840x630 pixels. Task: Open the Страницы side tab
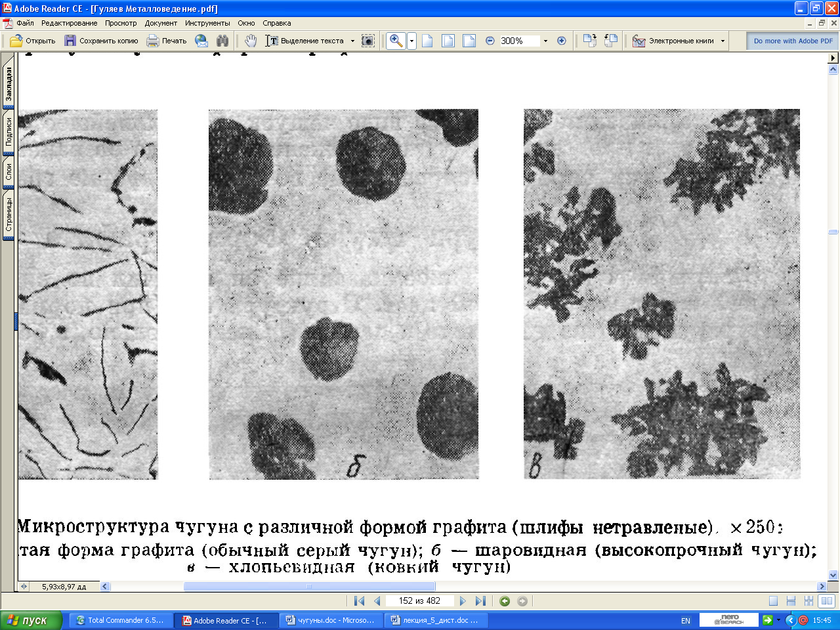[9, 215]
